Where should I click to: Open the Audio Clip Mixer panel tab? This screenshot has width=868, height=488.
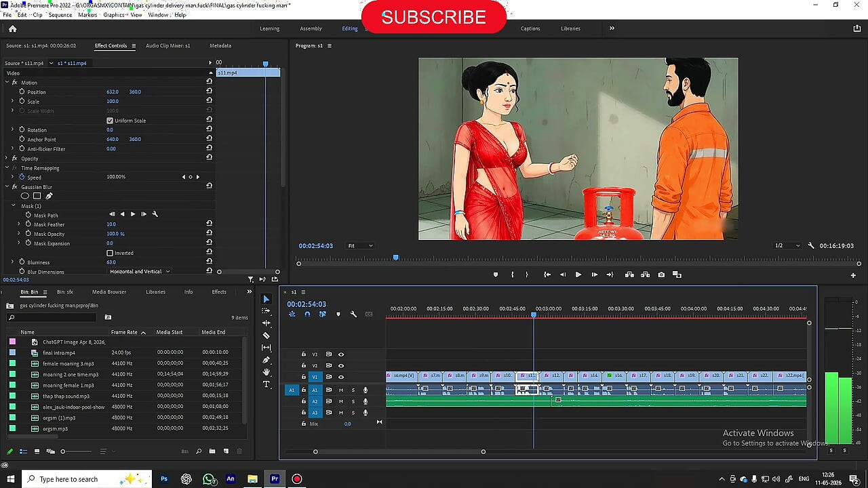pyautogui.click(x=168, y=45)
